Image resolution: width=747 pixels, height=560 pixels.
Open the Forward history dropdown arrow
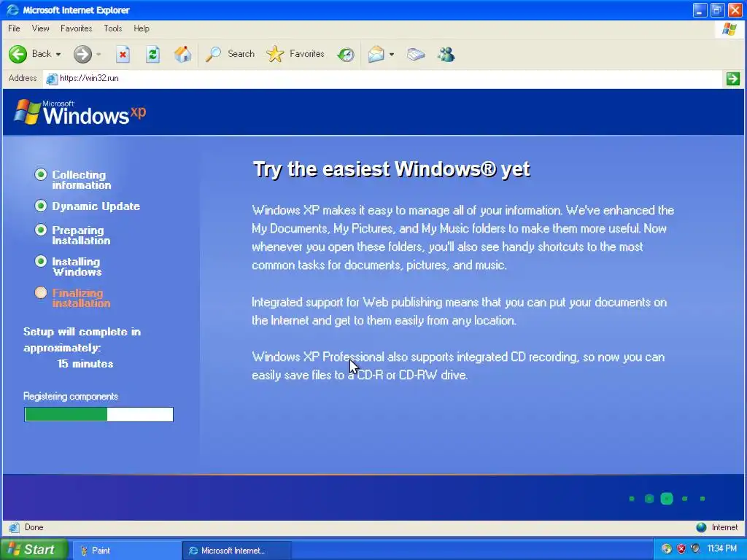point(98,54)
